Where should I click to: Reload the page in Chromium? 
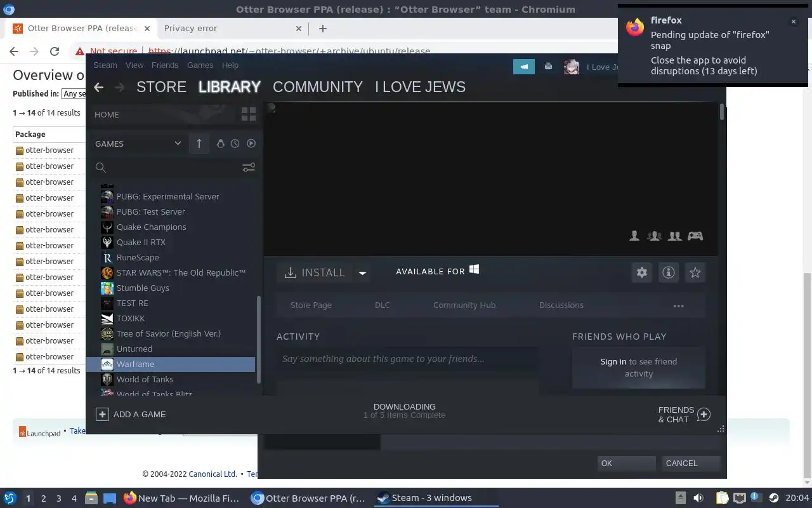point(55,51)
